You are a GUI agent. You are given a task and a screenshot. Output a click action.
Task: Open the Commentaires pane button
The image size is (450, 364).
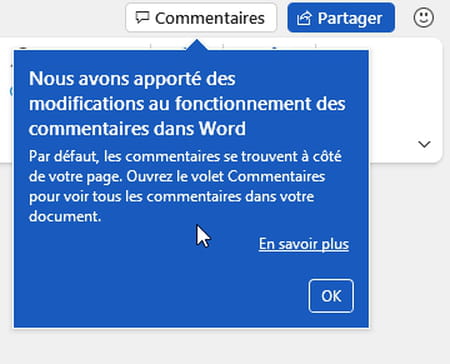(201, 18)
